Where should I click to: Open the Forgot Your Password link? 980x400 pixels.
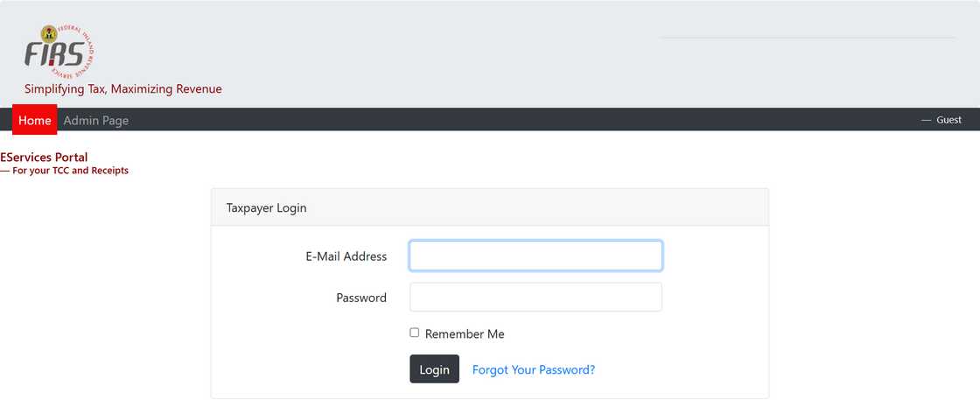coord(534,370)
